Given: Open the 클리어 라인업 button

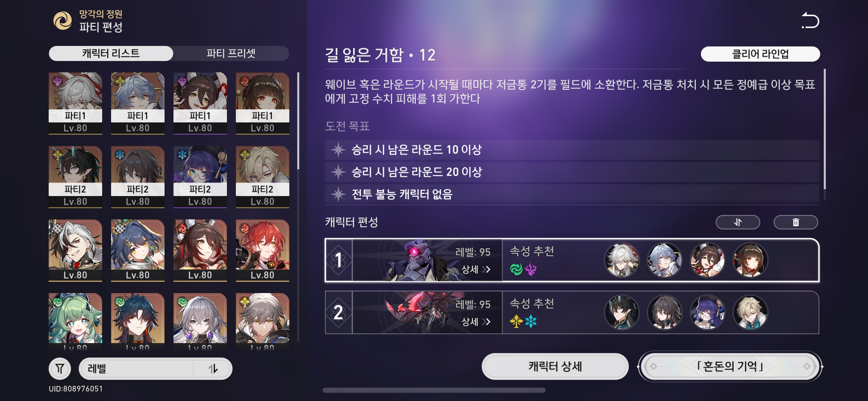Looking at the screenshot, I should click(760, 54).
